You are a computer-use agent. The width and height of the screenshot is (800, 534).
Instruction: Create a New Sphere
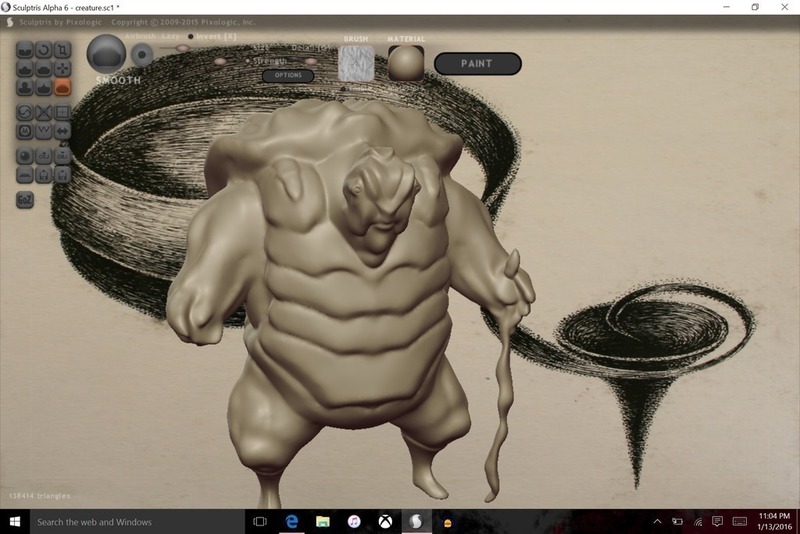click(x=25, y=156)
